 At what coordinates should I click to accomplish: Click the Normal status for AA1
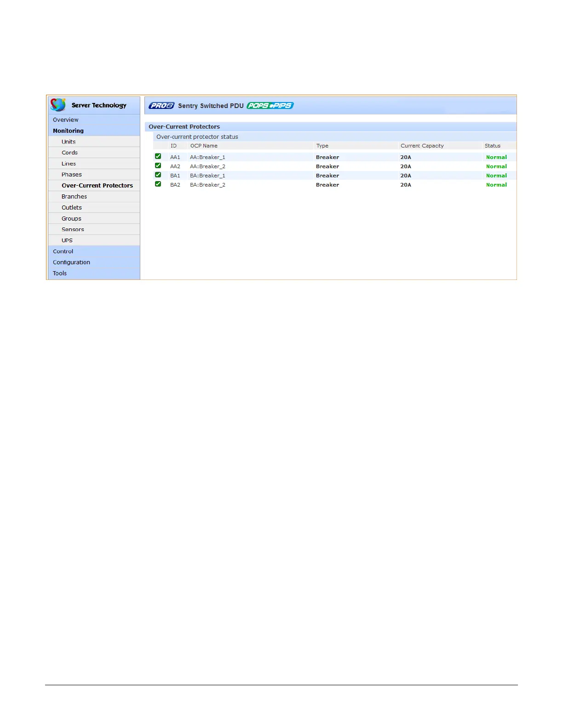pos(496,157)
